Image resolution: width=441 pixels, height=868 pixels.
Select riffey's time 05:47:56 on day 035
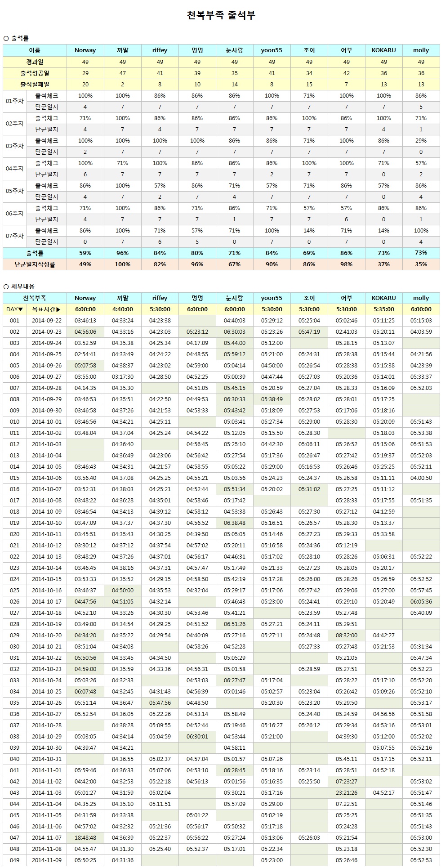click(160, 703)
